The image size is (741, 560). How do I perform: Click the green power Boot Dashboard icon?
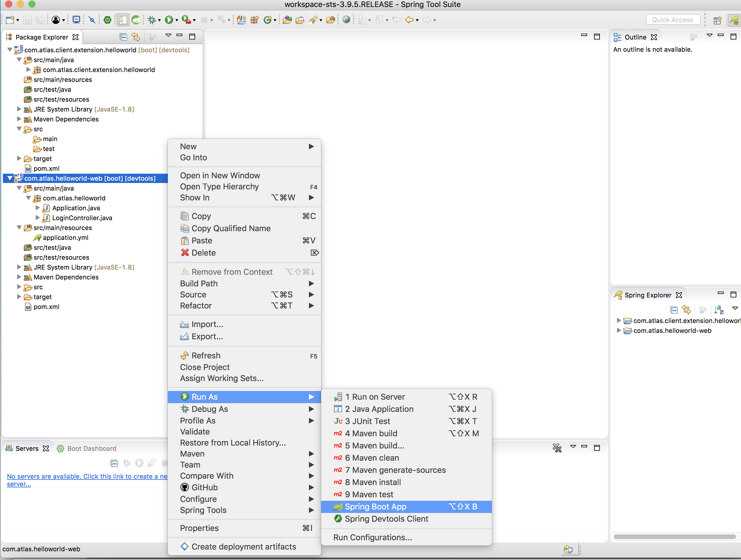[107, 20]
